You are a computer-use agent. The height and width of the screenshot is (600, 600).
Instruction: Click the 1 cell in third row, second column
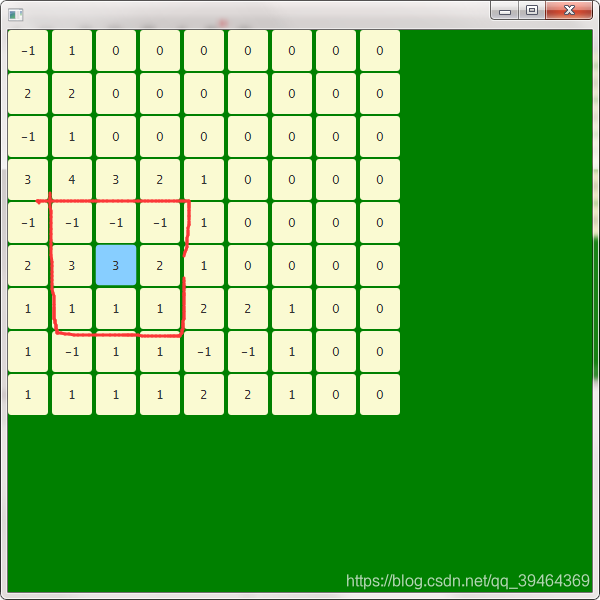pyautogui.click(x=72, y=137)
